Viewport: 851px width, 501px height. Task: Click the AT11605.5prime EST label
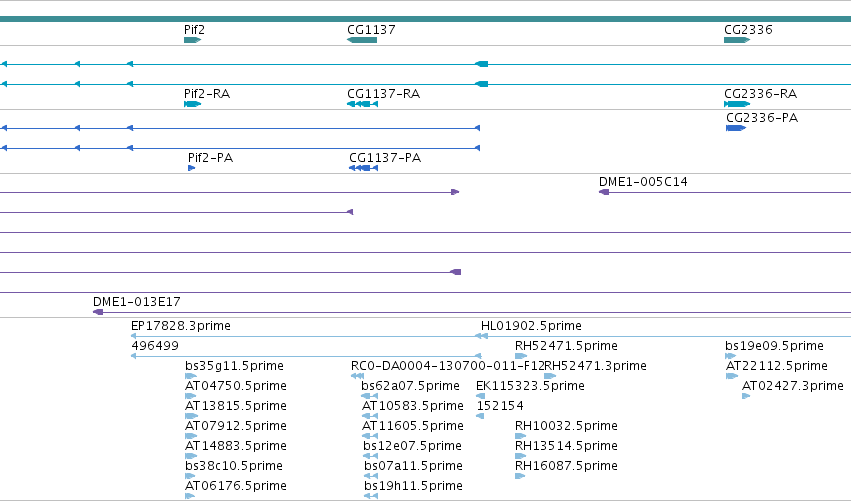pyautogui.click(x=413, y=426)
